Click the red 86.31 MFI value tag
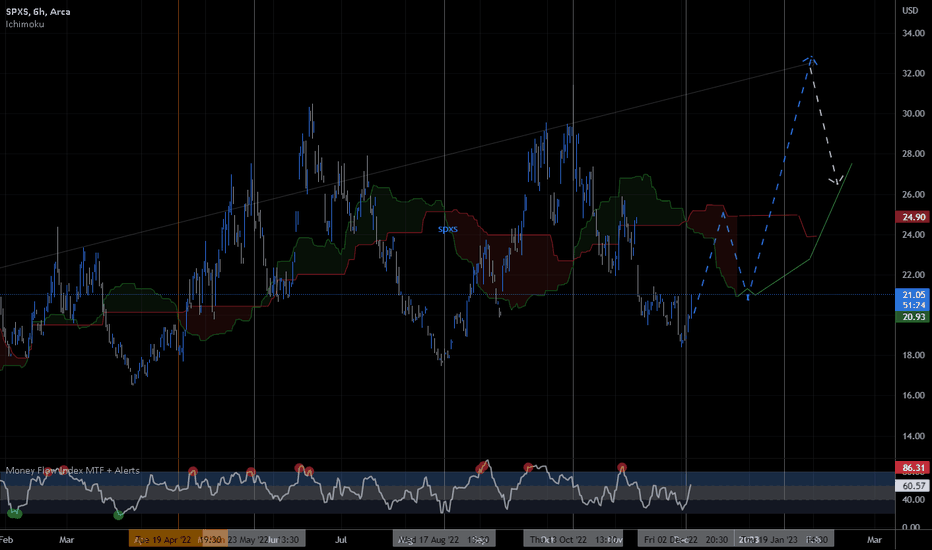This screenshot has height=550, width=932. click(x=912, y=468)
